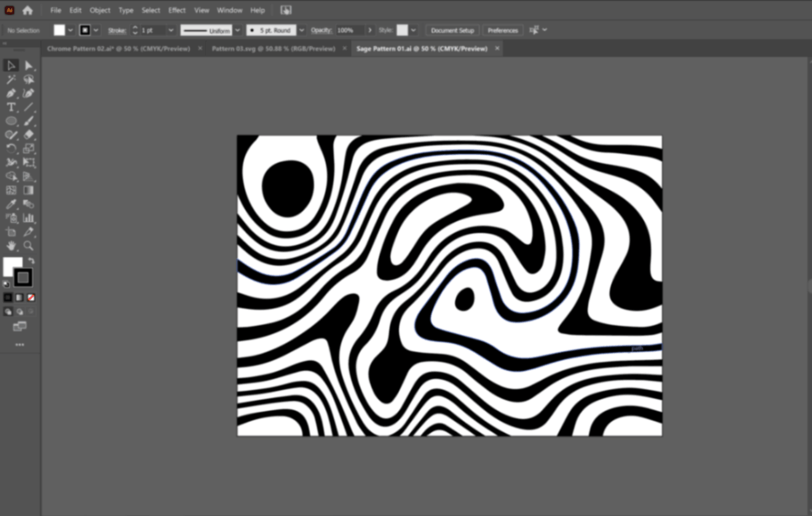Screen dimensions: 812x516
Task: Pick the Rotate tool
Action: click(x=11, y=148)
